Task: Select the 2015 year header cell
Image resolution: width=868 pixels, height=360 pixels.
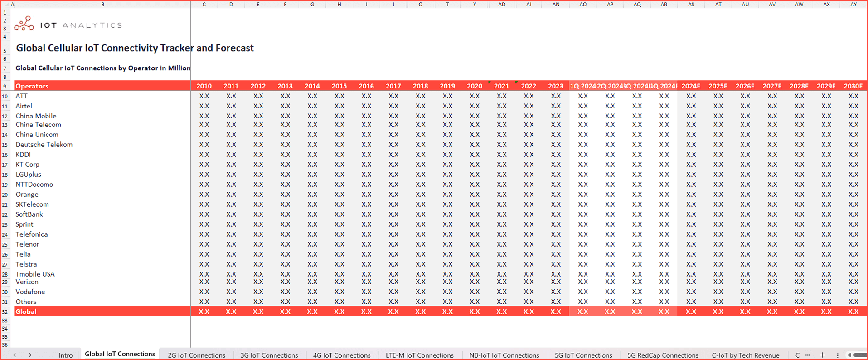Action: pos(339,86)
